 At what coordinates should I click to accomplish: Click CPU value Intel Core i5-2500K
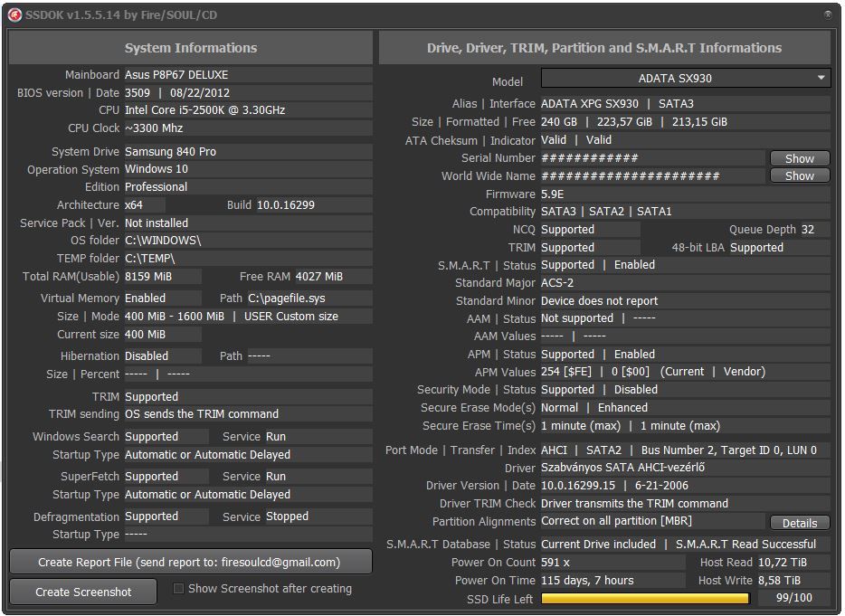click(205, 110)
